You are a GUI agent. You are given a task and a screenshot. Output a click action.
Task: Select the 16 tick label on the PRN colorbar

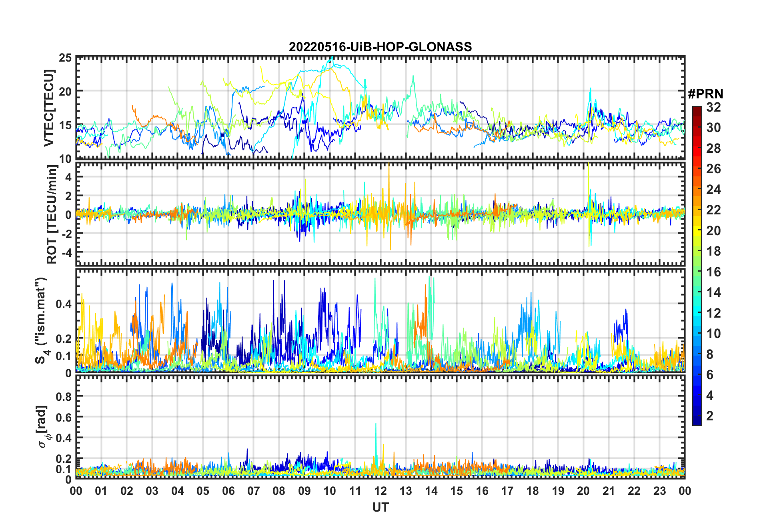click(713, 272)
